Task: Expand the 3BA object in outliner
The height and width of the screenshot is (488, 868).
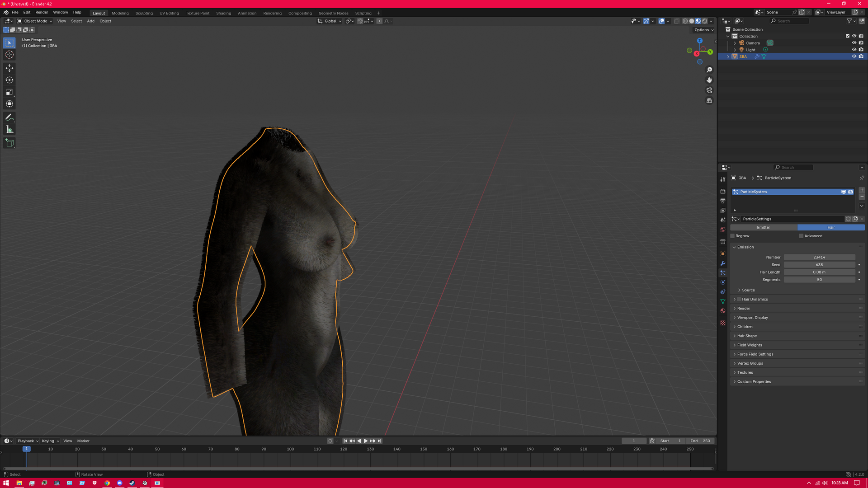Action: 728,56
